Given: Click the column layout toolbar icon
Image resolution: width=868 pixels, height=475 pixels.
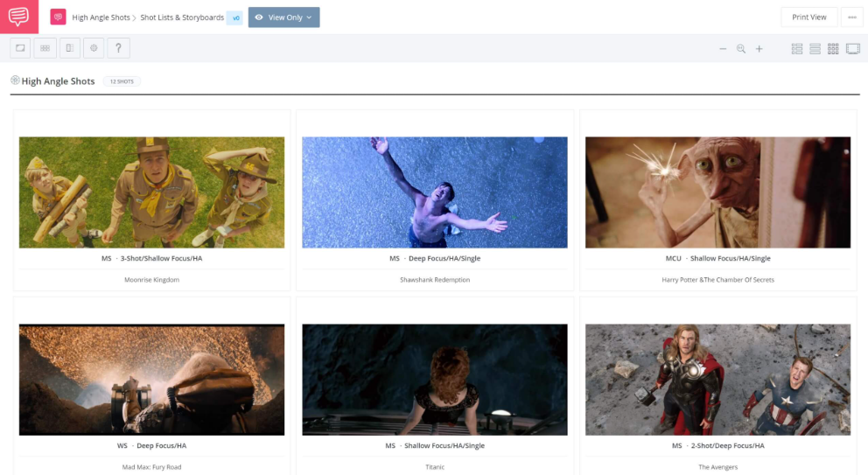Looking at the screenshot, I should [x=70, y=48].
